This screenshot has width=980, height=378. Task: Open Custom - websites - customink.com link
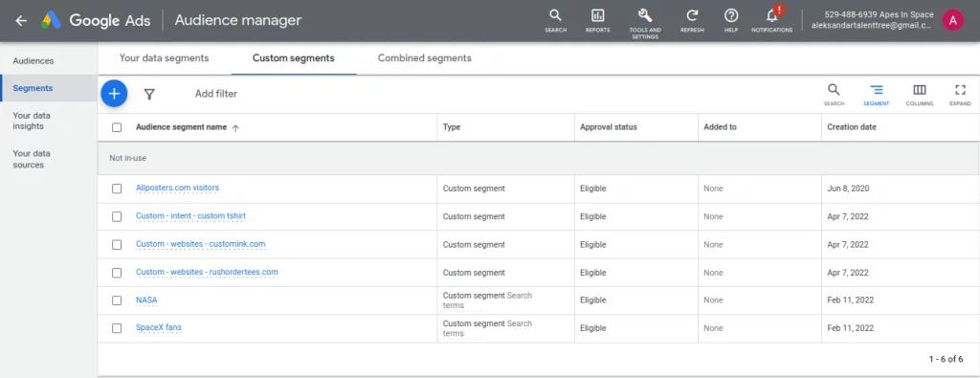point(201,244)
